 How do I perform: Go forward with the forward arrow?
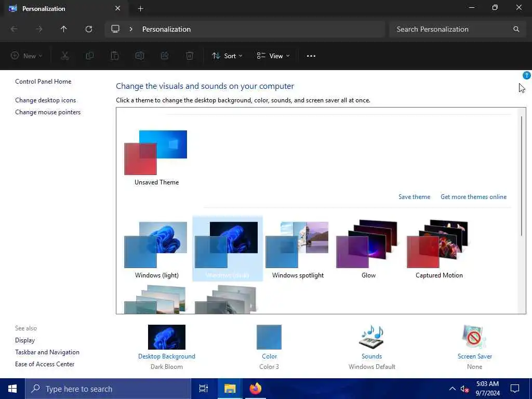(x=39, y=29)
